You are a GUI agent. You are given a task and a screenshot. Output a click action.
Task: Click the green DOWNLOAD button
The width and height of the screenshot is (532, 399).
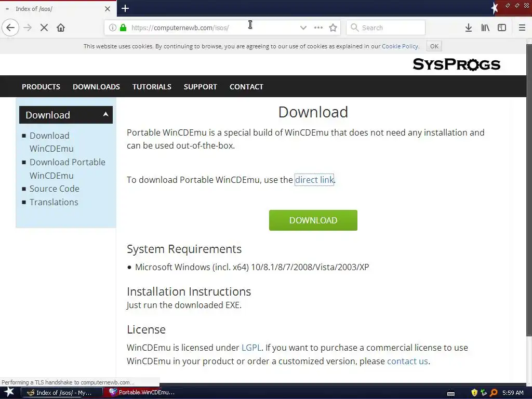click(313, 220)
